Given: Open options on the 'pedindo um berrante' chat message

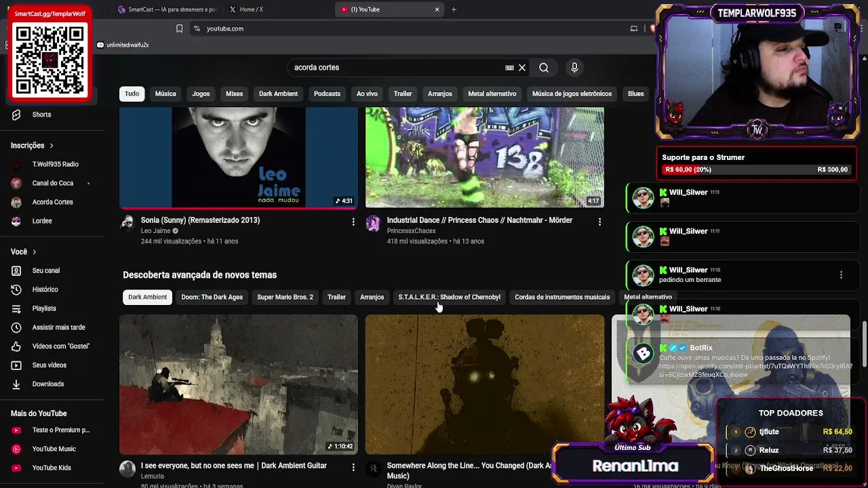Looking at the screenshot, I should click(x=841, y=275).
